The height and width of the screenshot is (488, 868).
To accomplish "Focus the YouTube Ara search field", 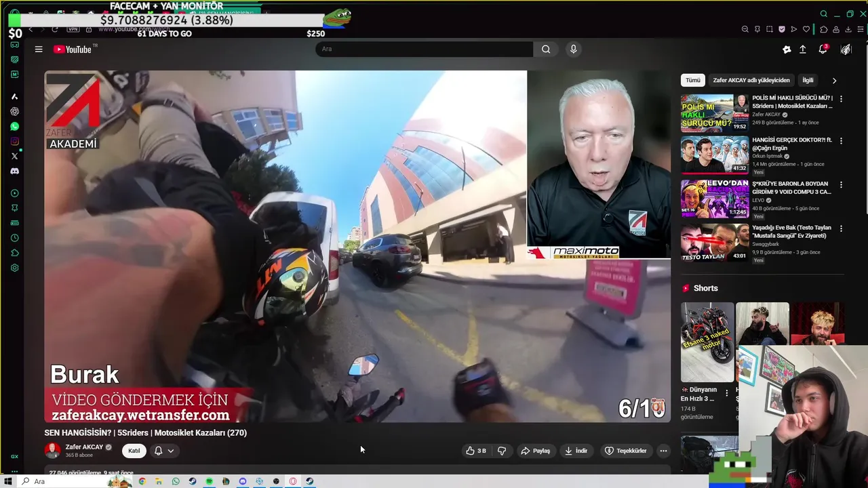I will pos(424,49).
